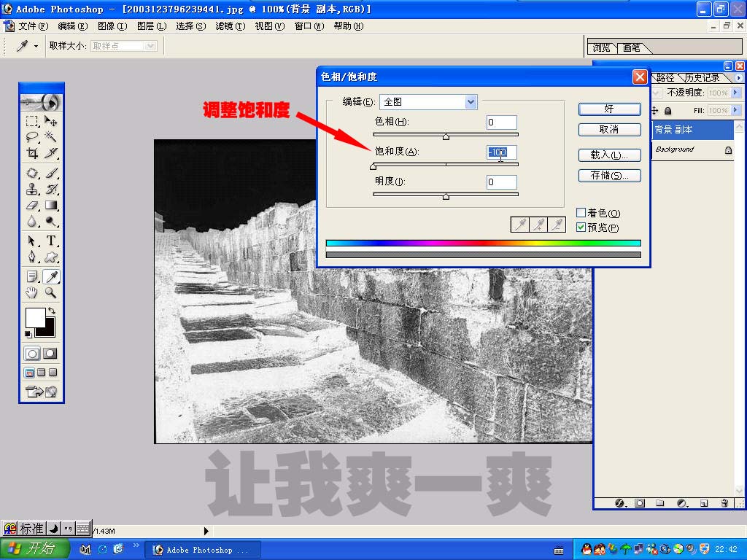Click the 色相 (Hue) value field

click(x=501, y=122)
